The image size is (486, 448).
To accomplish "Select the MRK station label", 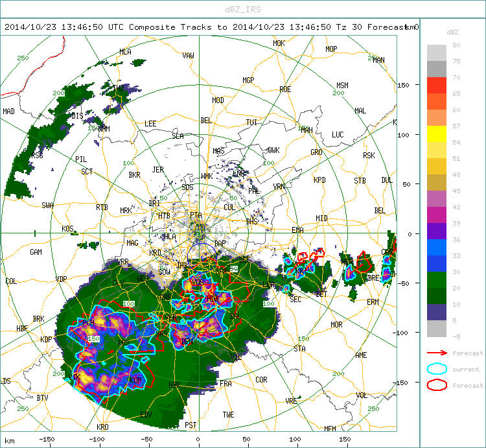I will 126,211.
